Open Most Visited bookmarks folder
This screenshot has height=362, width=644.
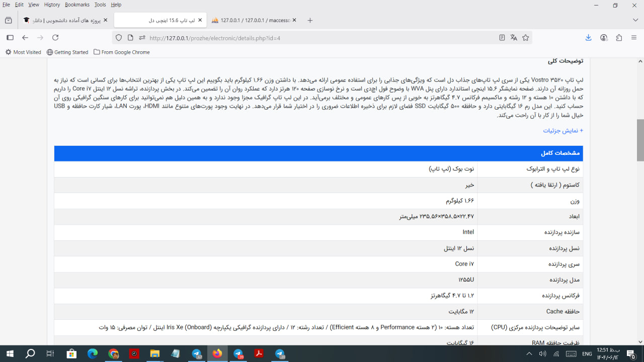click(x=23, y=52)
